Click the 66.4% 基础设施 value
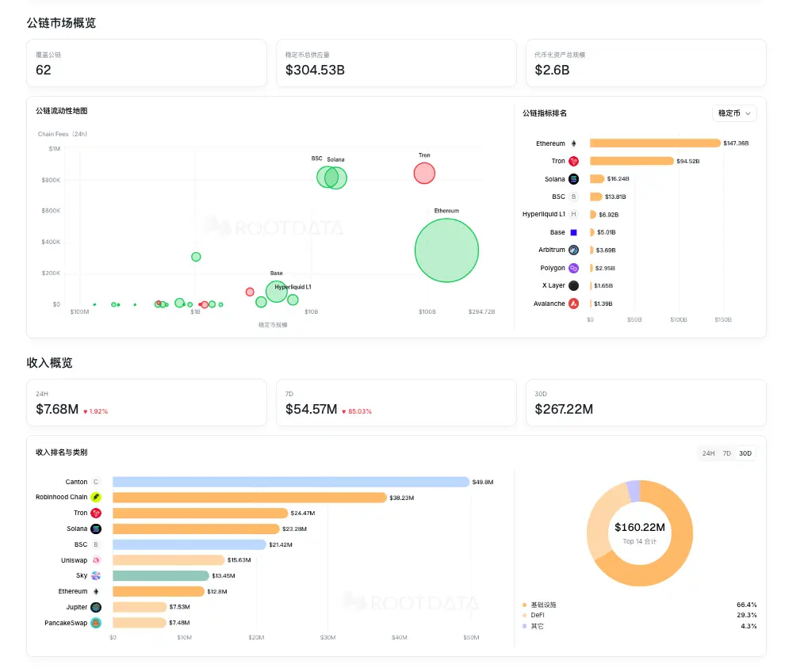Image resolution: width=804 pixels, height=672 pixels. pos(747,605)
